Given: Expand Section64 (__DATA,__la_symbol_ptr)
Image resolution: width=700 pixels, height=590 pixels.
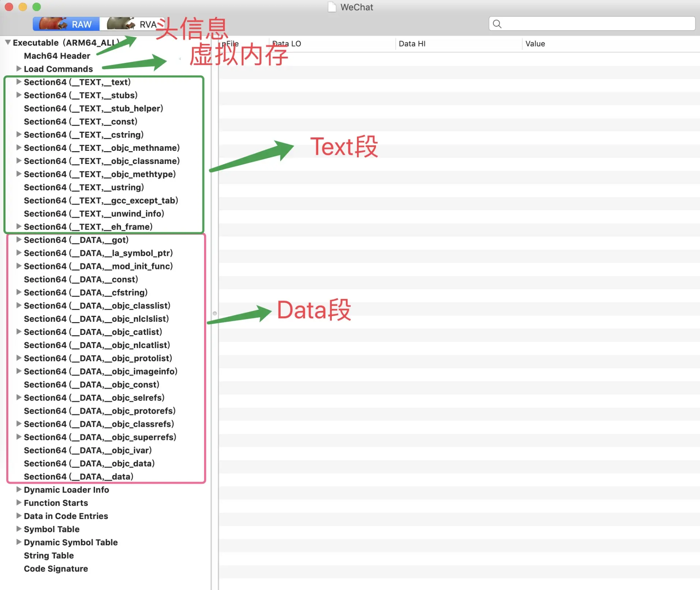Looking at the screenshot, I should [19, 253].
